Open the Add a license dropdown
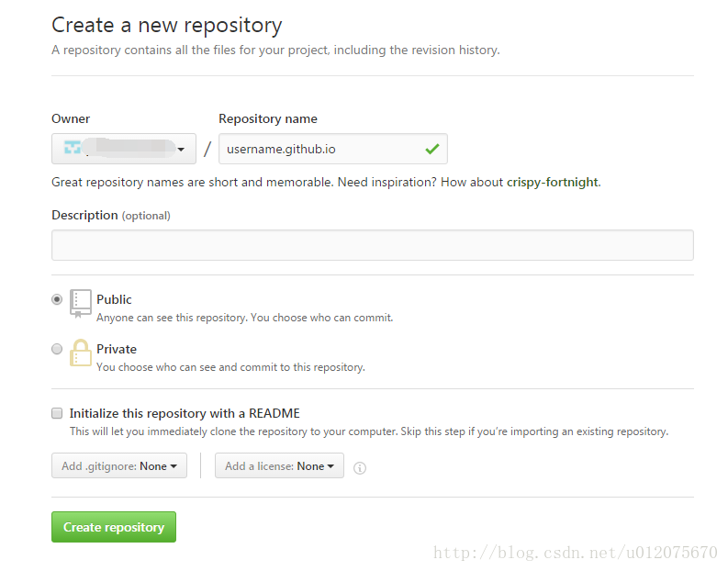This screenshot has width=728, height=571. pyautogui.click(x=279, y=465)
